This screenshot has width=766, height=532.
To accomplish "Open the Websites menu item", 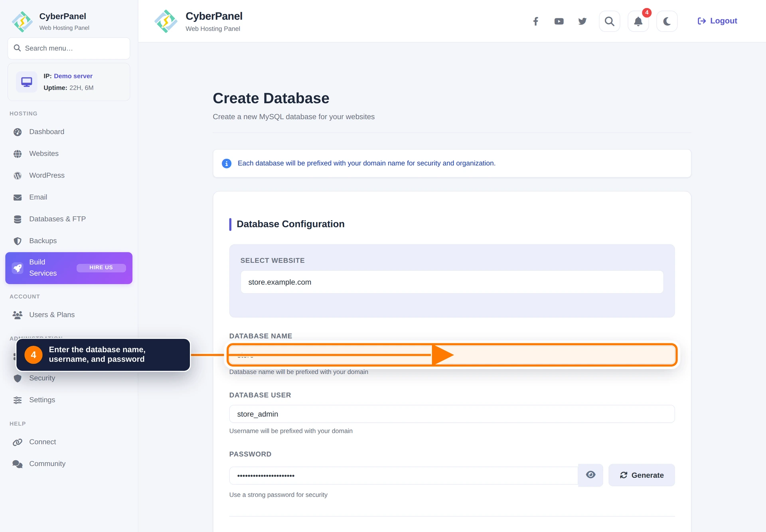I will point(69,154).
